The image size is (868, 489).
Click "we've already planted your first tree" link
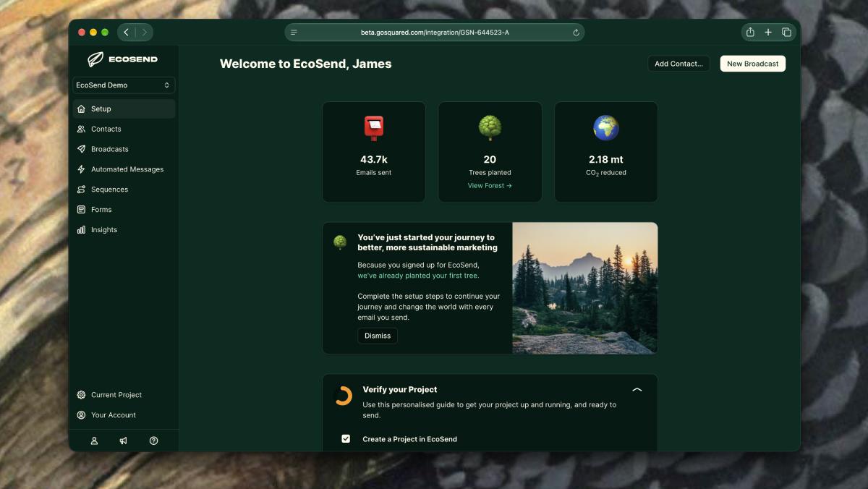(x=418, y=276)
